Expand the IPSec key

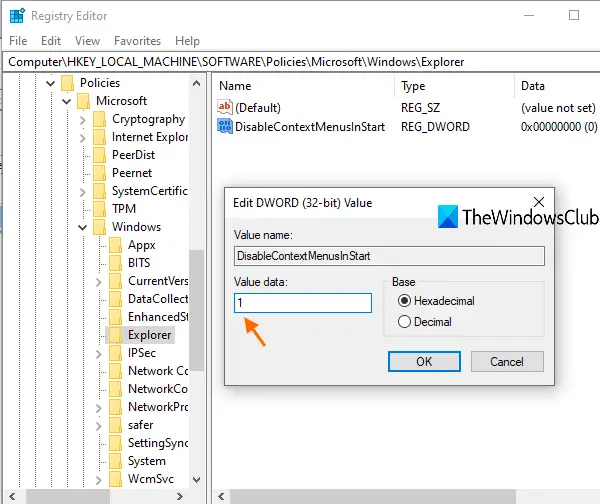(99, 354)
